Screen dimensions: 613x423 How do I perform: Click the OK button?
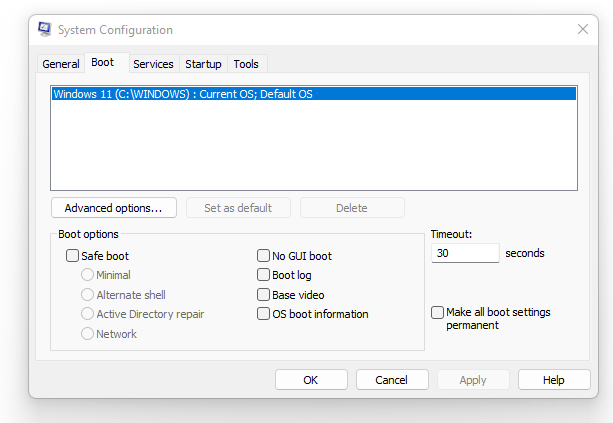[311, 380]
